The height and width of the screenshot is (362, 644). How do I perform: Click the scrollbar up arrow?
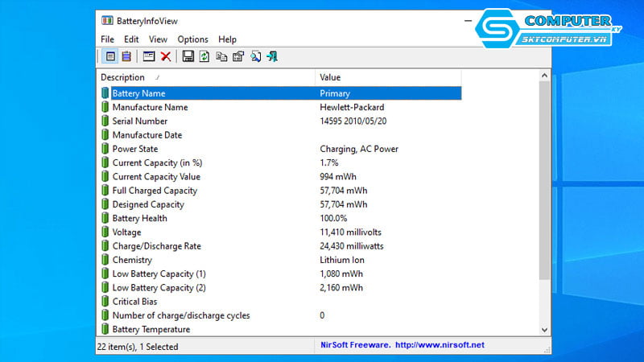(545, 78)
